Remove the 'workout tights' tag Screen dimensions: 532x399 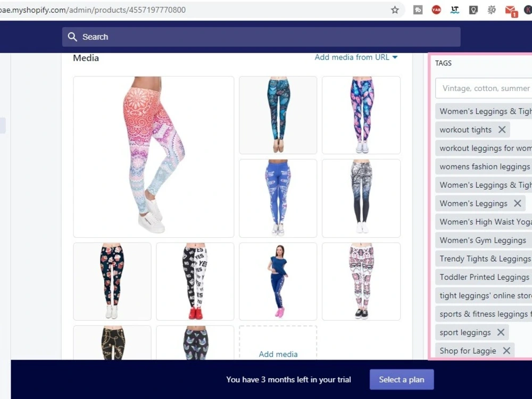[502, 130]
